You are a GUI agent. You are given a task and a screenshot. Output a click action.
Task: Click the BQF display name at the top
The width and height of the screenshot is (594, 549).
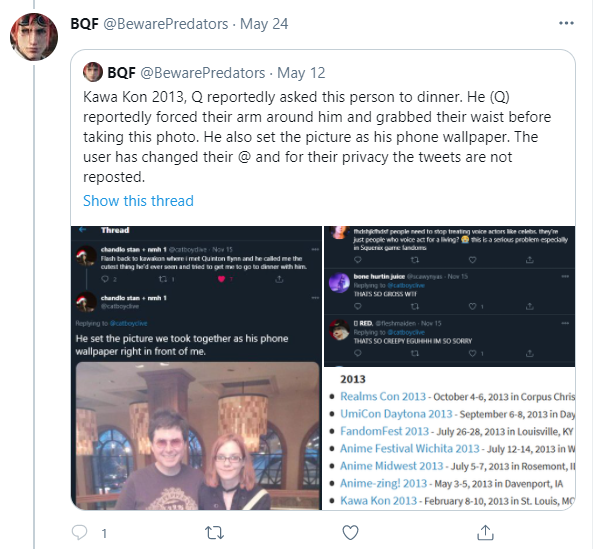(84, 24)
